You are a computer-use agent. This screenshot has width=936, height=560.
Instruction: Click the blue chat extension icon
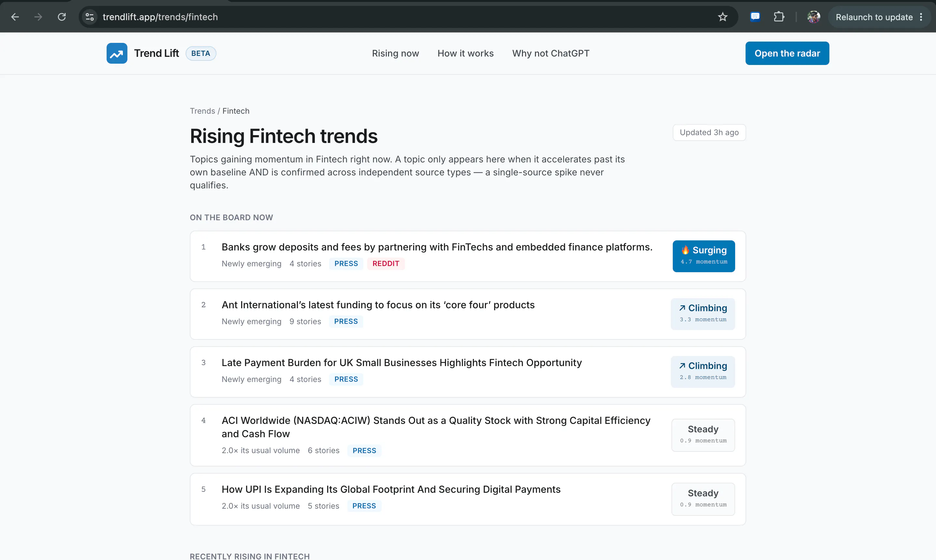(755, 17)
